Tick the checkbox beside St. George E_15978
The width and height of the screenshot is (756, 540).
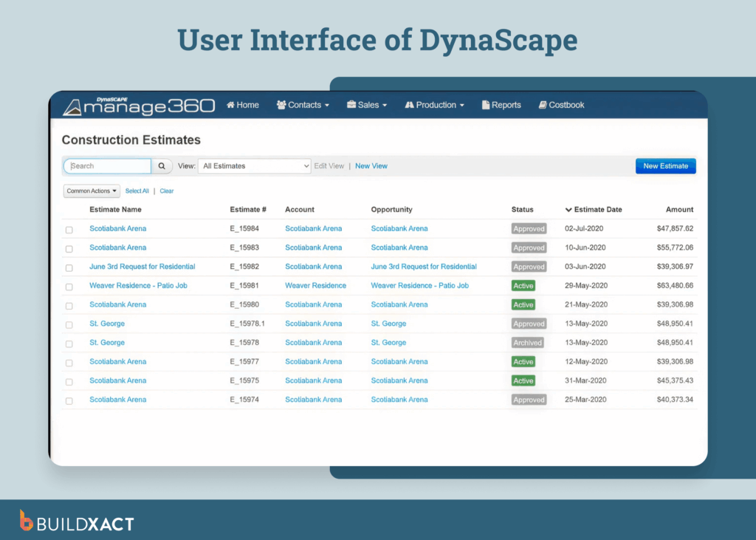tap(69, 343)
